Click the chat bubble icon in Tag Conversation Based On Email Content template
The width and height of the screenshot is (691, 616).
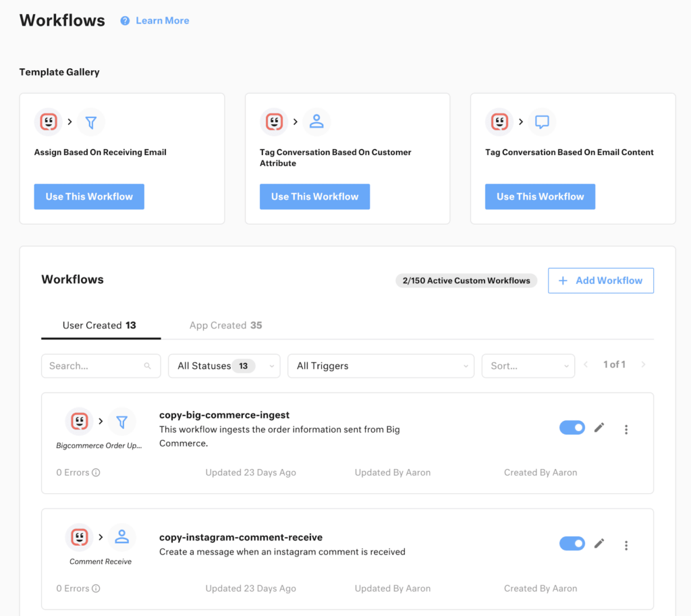(x=542, y=122)
